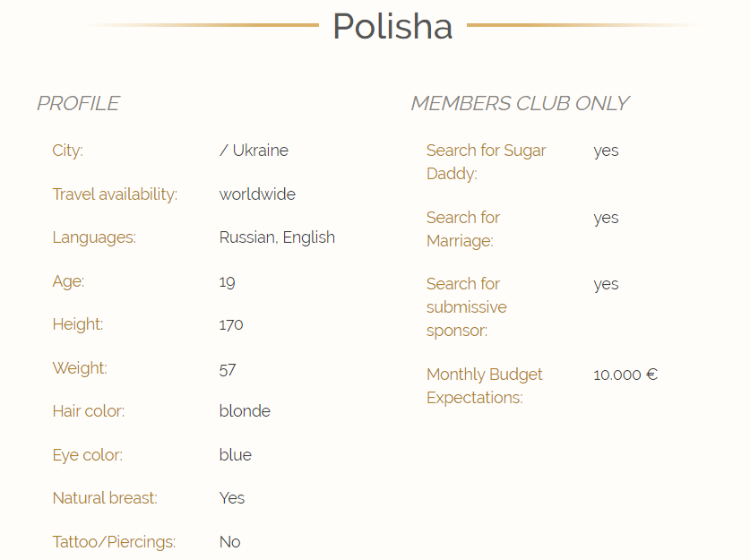Click the City label
Image resolution: width=750 pixels, height=560 pixels.
pos(67,151)
